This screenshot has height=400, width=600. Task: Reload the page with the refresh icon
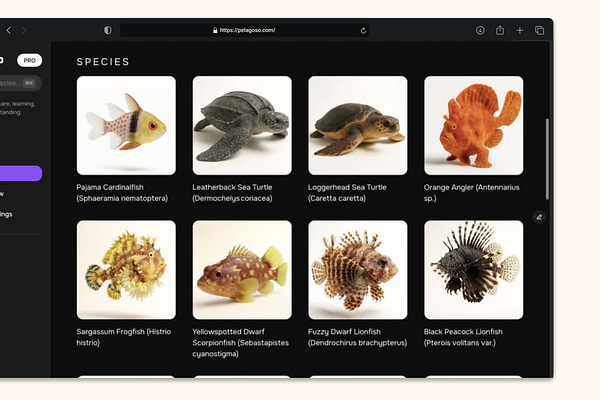[363, 30]
